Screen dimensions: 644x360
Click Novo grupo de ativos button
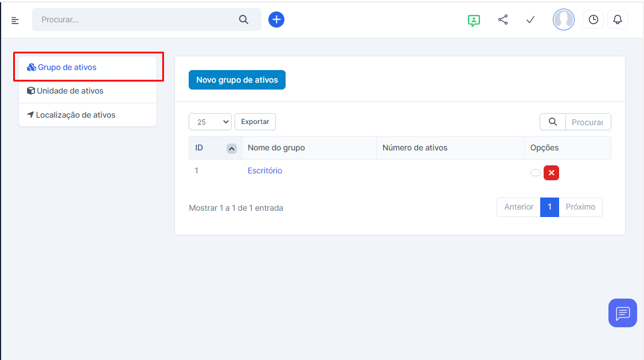pyautogui.click(x=237, y=80)
